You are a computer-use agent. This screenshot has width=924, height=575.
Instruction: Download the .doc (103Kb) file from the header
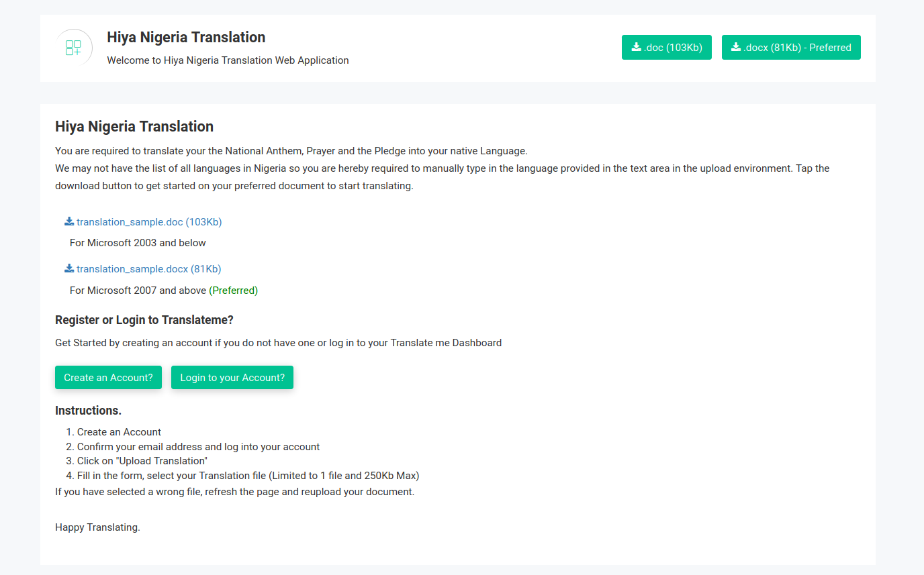[x=666, y=47]
